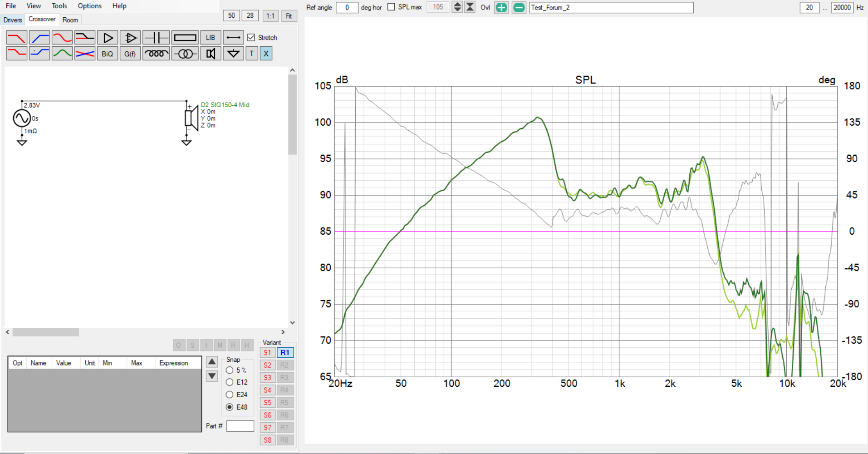Open the Options menu
This screenshot has height=454, width=868.
pyautogui.click(x=89, y=6)
